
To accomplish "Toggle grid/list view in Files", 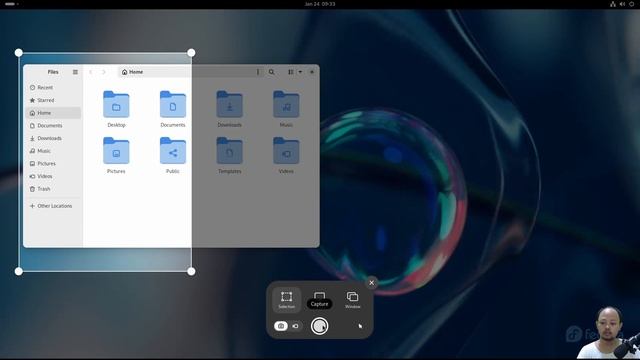I will [x=291, y=72].
